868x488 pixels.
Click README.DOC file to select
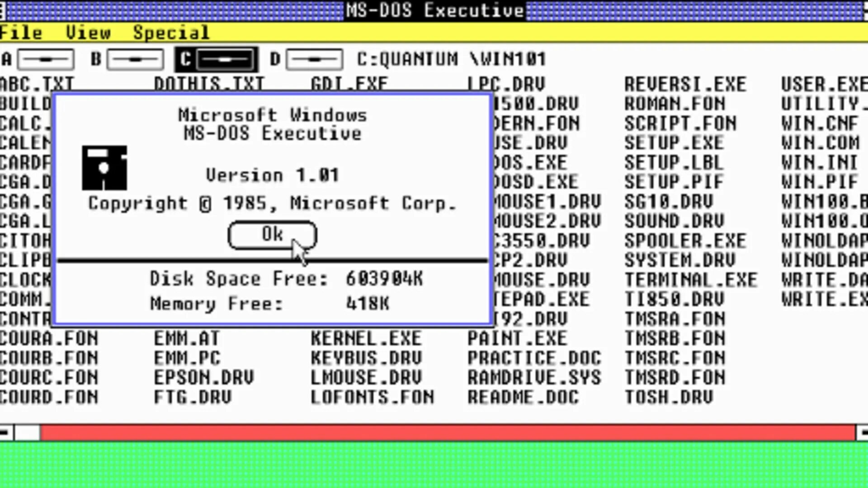[524, 397]
